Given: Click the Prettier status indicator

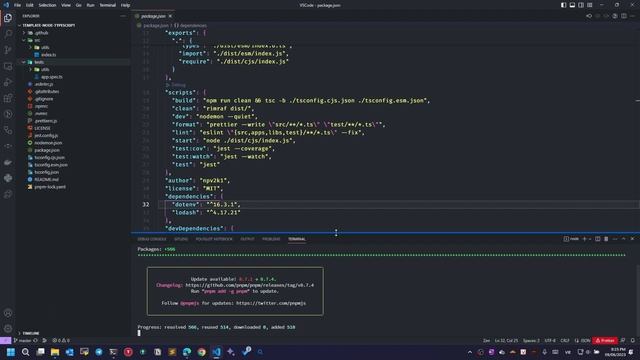Looking at the screenshot, I should 605,340.
